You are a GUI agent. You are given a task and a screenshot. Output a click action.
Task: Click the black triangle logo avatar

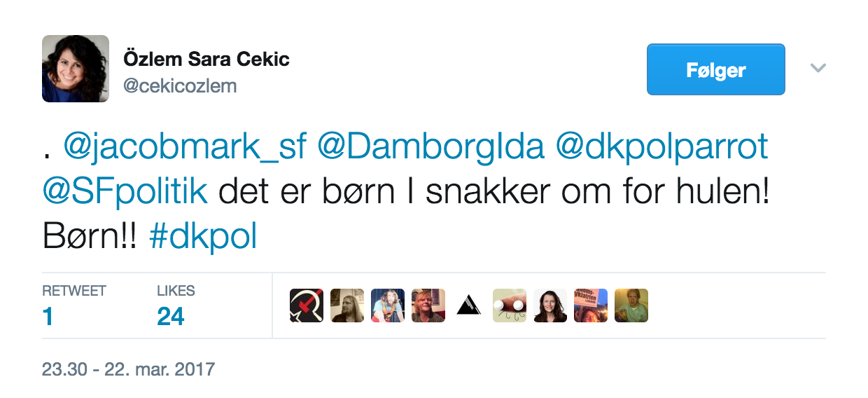tap(469, 306)
